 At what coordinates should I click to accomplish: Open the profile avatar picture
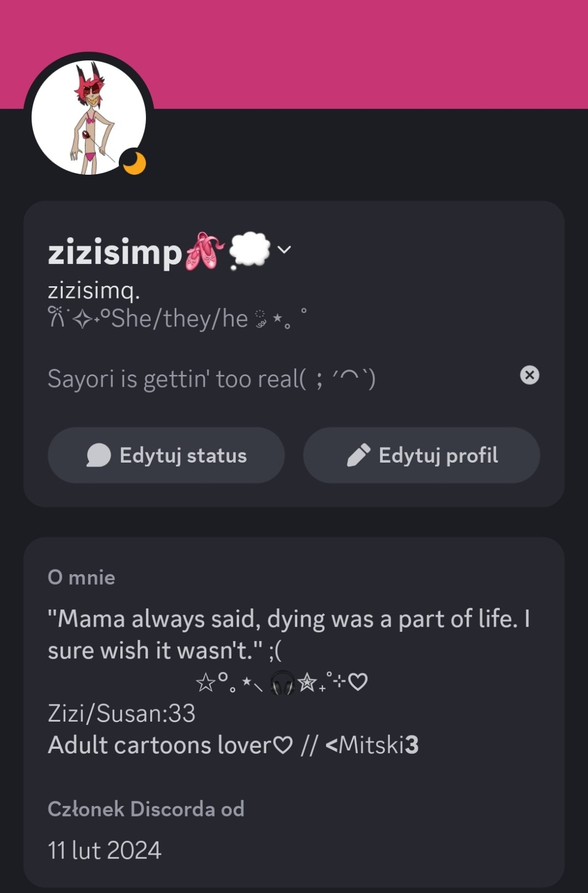click(89, 118)
